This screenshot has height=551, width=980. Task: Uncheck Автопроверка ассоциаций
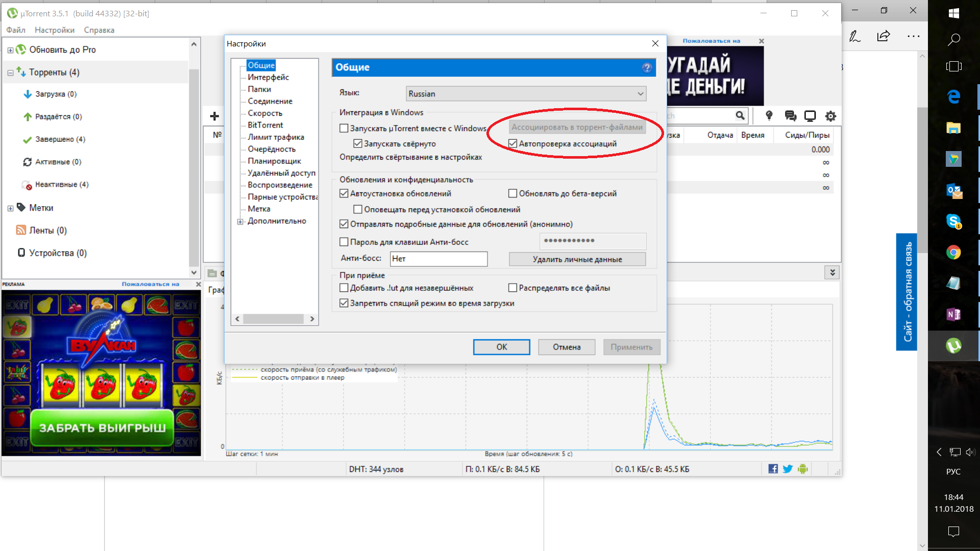513,144
